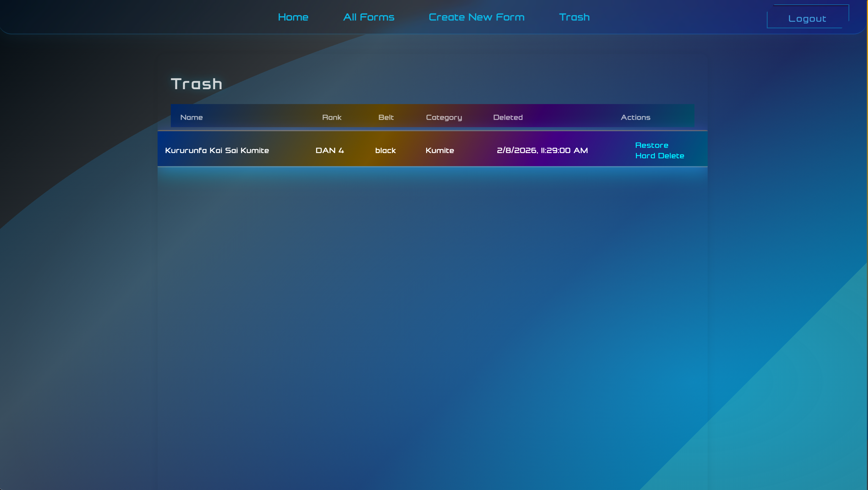Click the DAN 4 rank cell
The height and width of the screenshot is (490, 868).
[x=329, y=150]
